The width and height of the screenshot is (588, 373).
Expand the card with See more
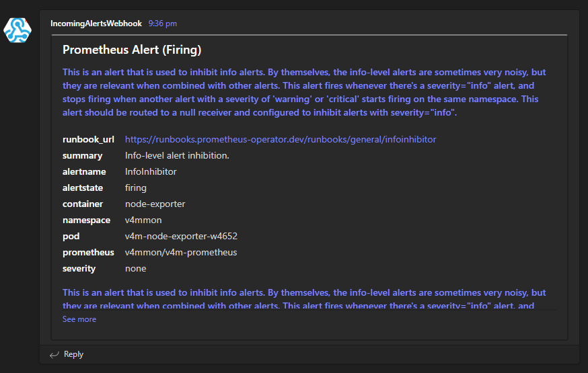[x=79, y=319]
